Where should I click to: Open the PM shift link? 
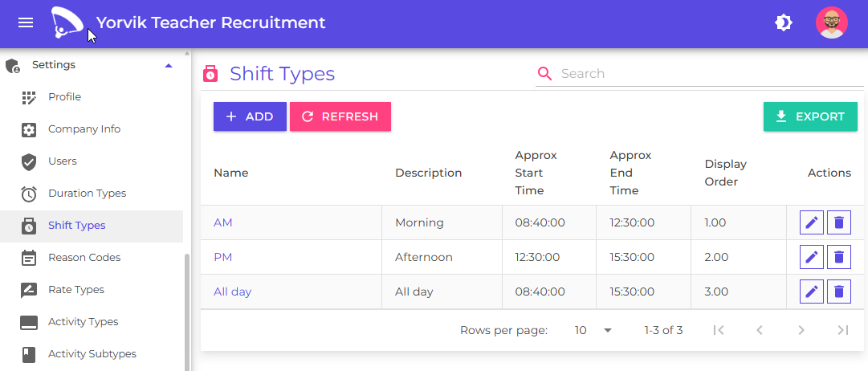[x=223, y=257]
